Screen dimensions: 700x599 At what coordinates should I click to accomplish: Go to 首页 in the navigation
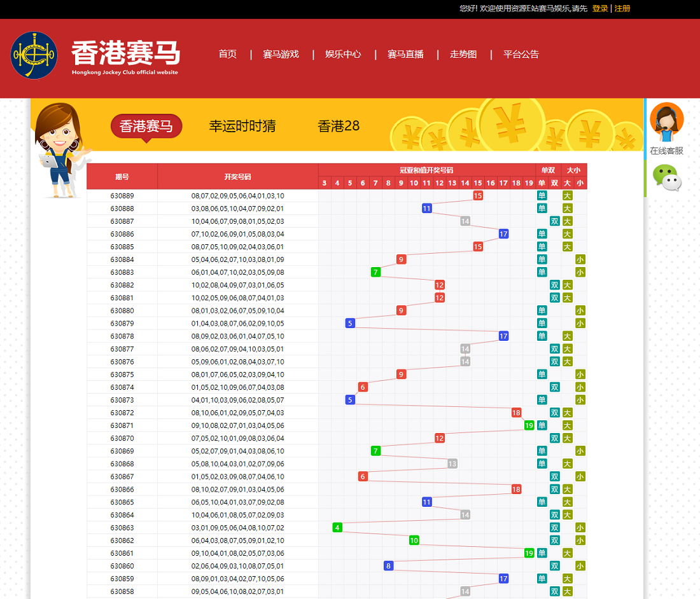point(227,54)
